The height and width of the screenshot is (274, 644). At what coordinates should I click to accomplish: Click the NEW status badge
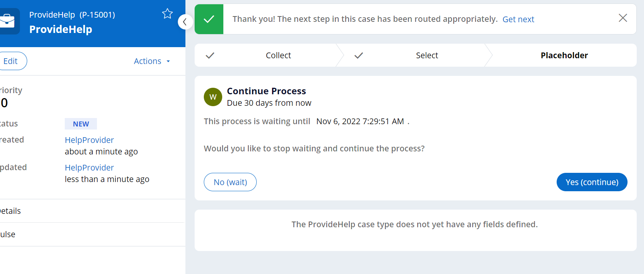[x=81, y=124]
